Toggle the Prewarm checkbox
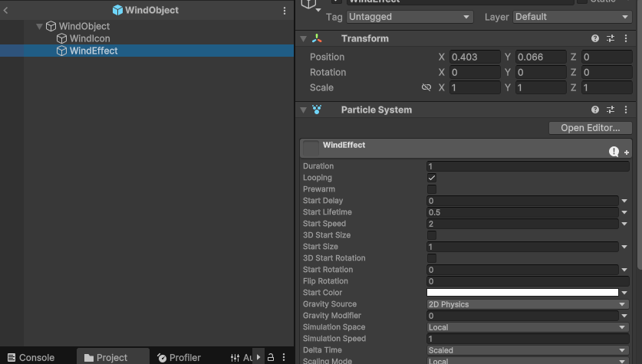Screen dimensions: 642x364 [x=432, y=189]
